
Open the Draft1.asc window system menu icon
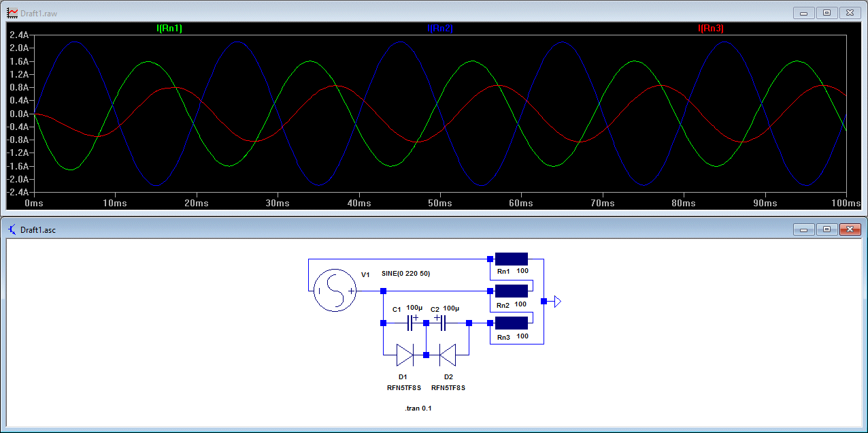(12, 229)
